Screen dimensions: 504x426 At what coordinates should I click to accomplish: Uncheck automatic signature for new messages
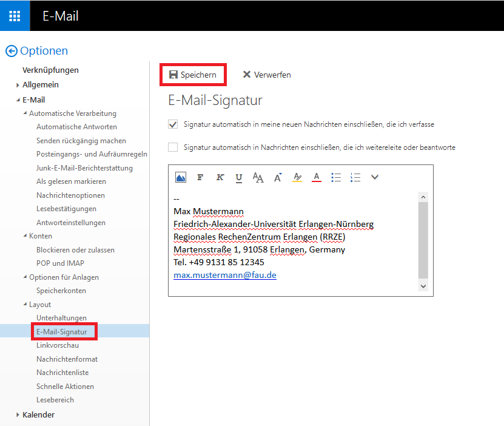pos(173,124)
